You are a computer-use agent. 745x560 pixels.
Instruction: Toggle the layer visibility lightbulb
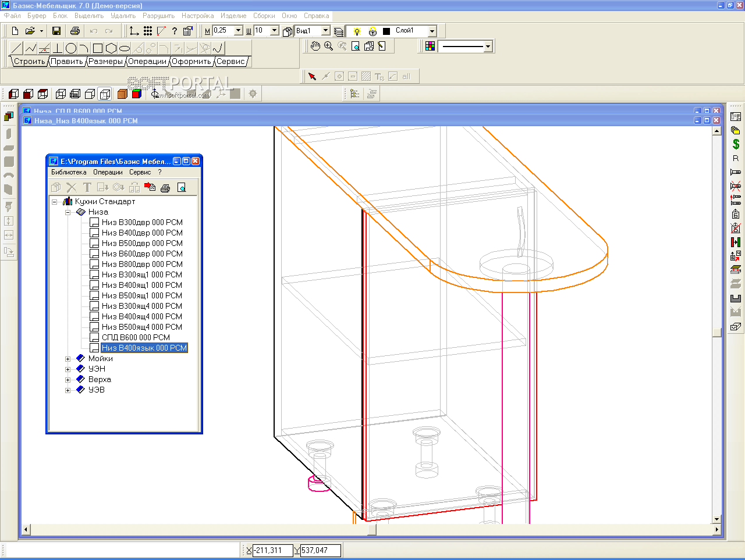[357, 31]
